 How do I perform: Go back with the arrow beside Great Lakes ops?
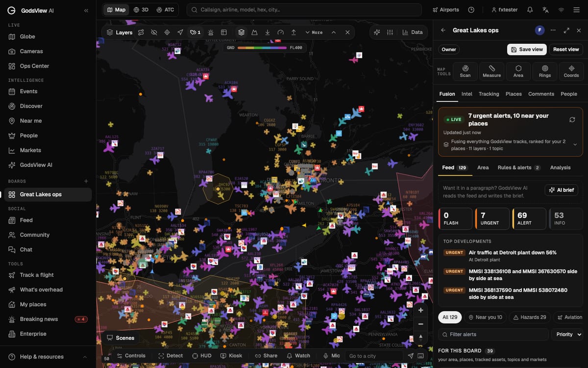(443, 30)
